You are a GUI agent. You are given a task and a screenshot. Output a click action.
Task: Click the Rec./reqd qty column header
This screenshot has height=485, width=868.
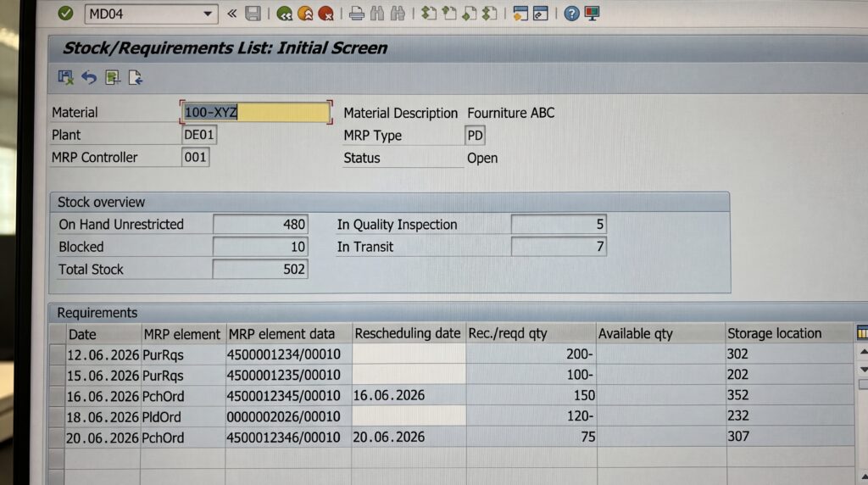pyautogui.click(x=531, y=333)
